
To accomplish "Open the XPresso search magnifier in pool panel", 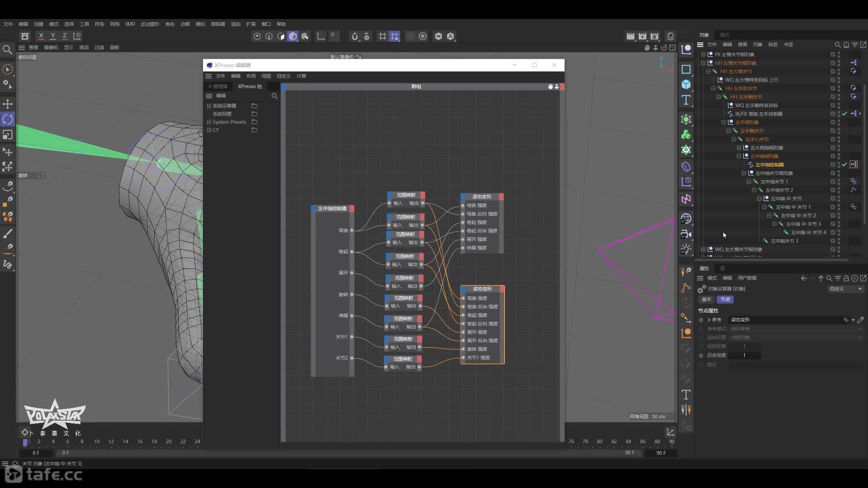I will tap(274, 96).
